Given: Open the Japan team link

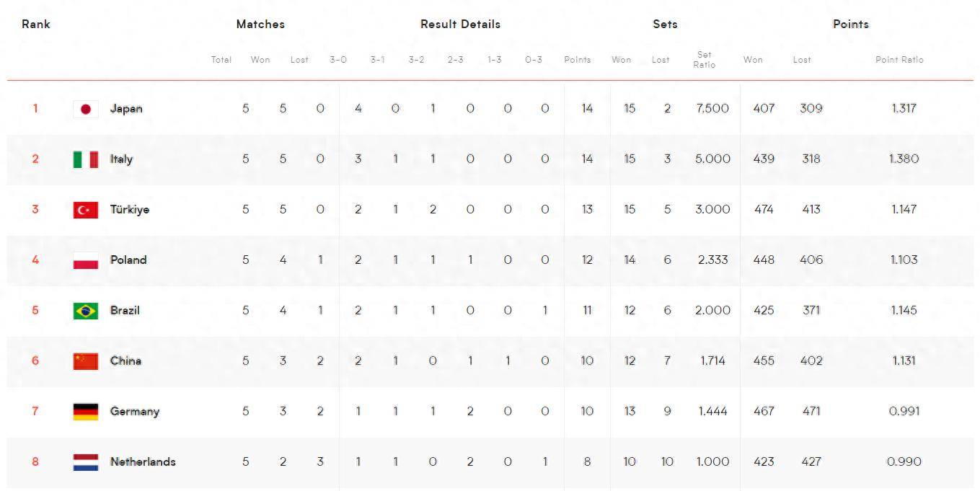Looking at the screenshot, I should click(x=126, y=109).
